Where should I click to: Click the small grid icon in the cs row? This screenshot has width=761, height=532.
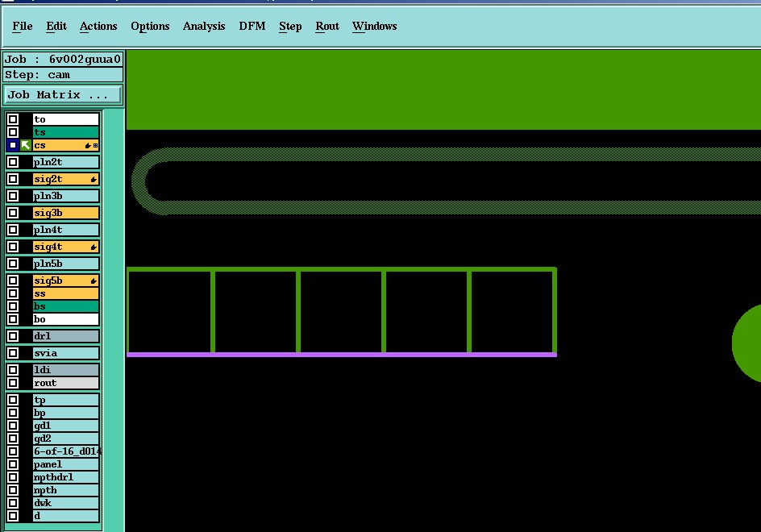pos(96,146)
